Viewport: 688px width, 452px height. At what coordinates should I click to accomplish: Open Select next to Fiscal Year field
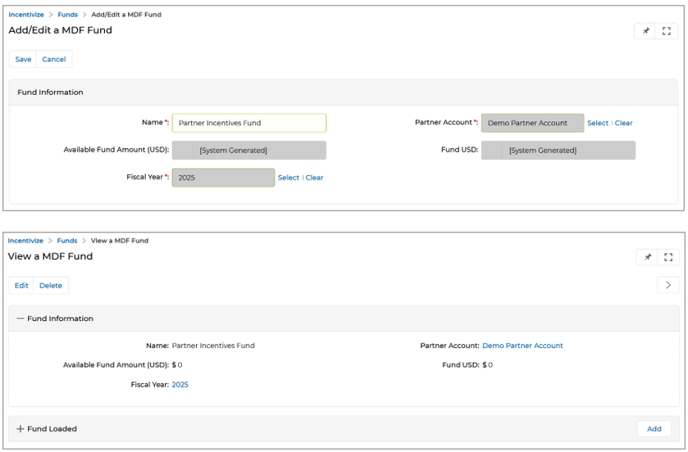point(288,178)
